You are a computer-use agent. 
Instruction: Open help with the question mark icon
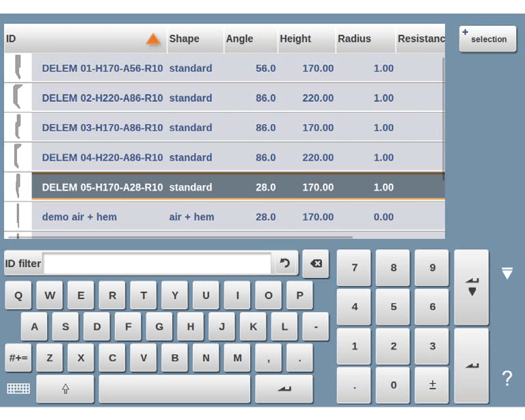507,379
